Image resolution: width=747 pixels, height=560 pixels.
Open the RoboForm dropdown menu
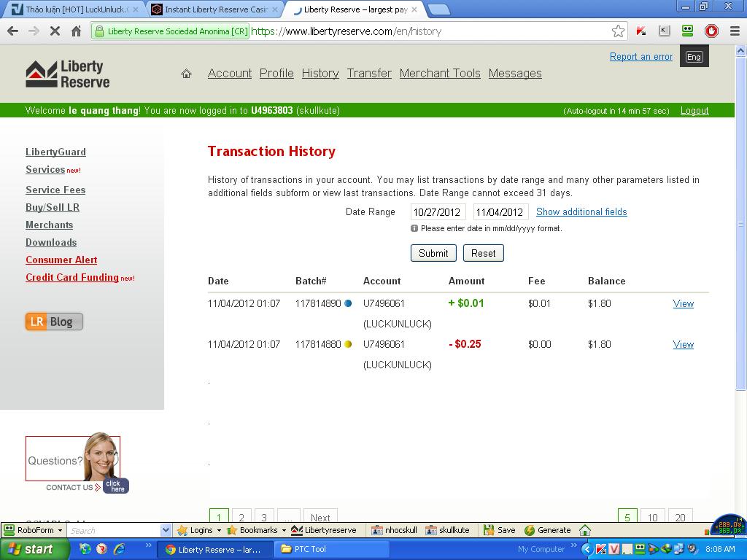(x=34, y=530)
